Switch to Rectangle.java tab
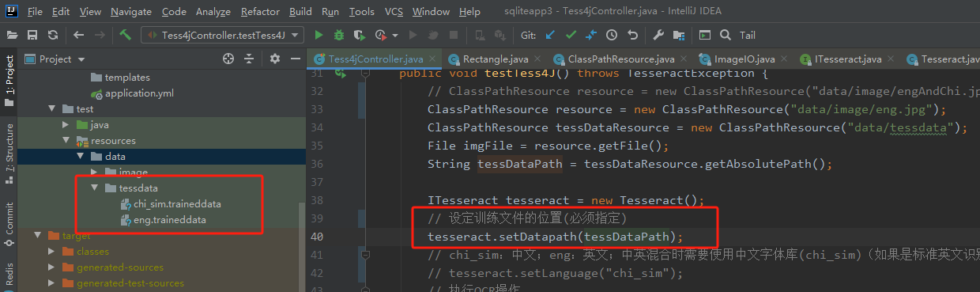The height and width of the screenshot is (292, 980). [496, 59]
